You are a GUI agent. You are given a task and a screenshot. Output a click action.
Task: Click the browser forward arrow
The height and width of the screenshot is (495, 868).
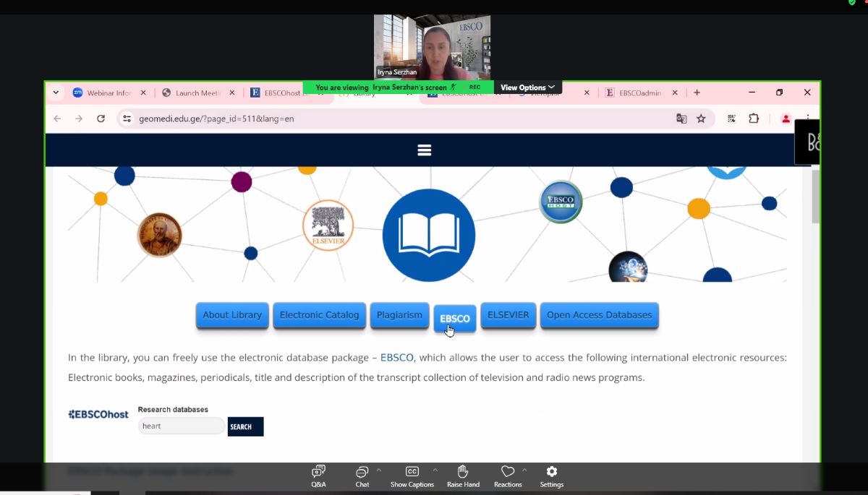click(79, 119)
